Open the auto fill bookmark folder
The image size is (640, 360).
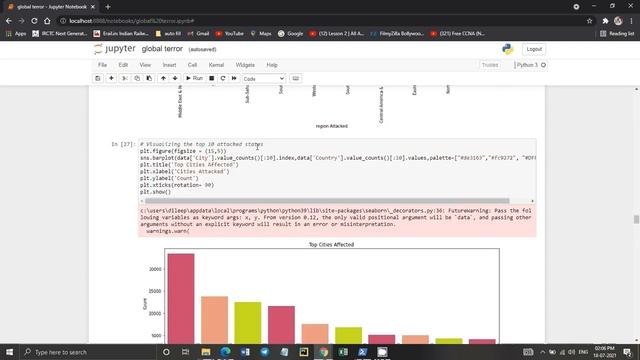tap(168, 33)
